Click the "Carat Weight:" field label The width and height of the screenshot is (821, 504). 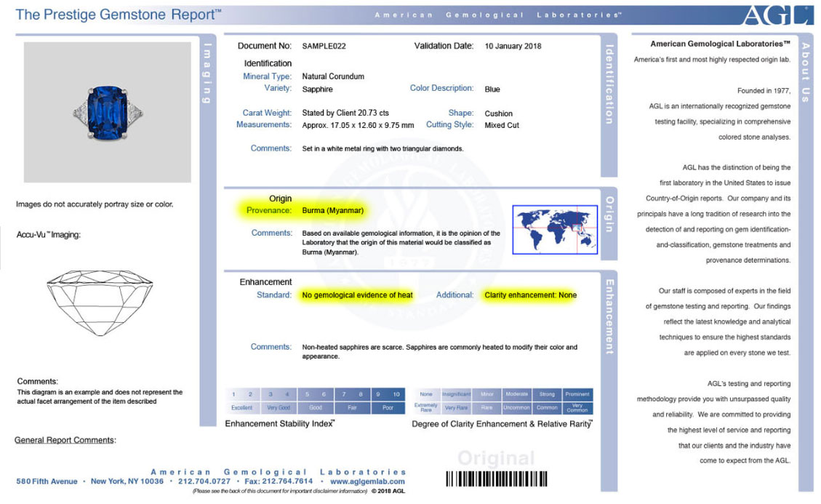point(267,113)
